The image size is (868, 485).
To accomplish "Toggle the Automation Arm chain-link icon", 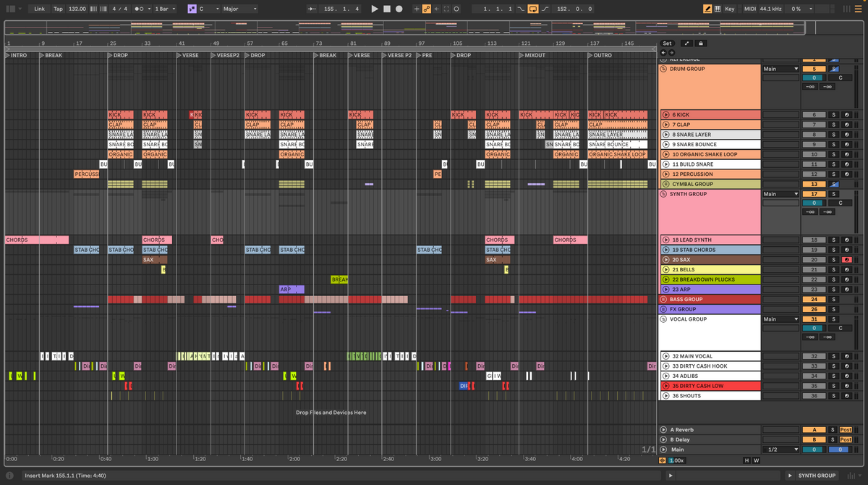I will pyautogui.click(x=427, y=9).
